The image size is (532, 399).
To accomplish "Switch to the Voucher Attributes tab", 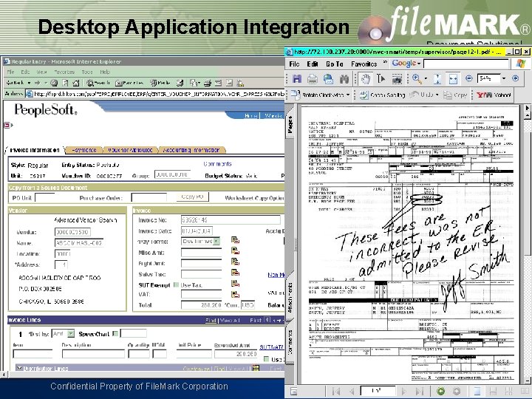I will tap(130, 150).
